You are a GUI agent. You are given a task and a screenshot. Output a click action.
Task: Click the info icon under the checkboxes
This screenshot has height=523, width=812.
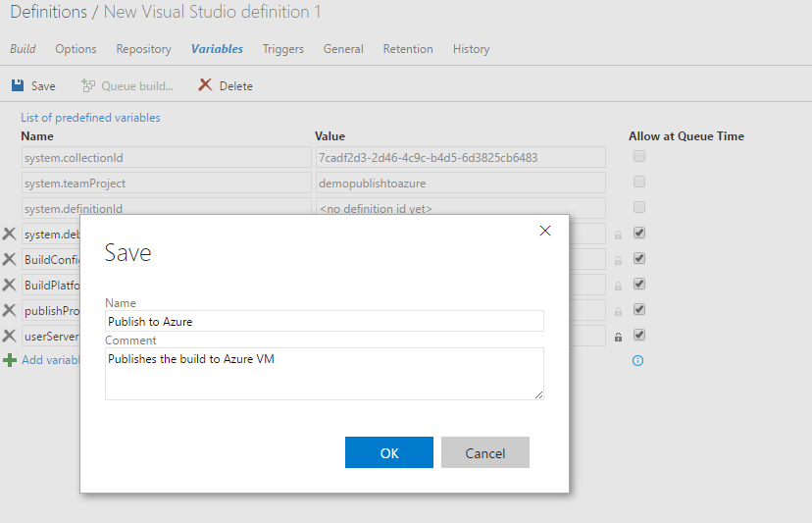point(638,361)
